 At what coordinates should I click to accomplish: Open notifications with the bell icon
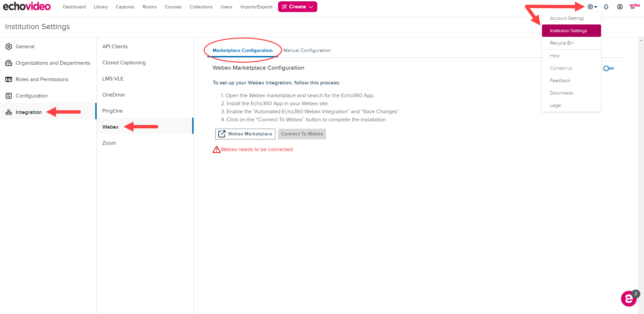tap(606, 7)
